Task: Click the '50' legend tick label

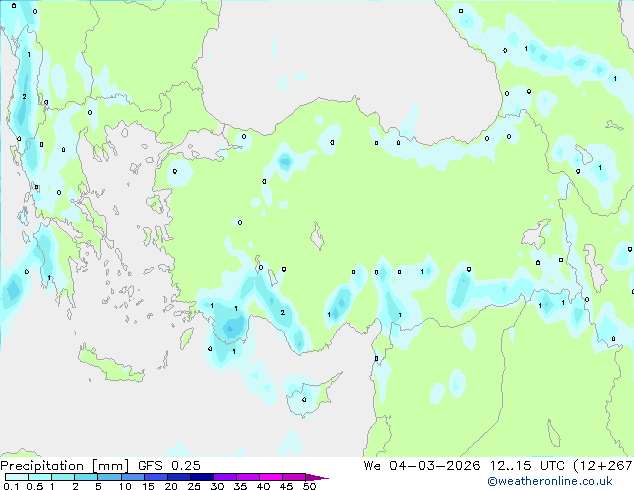Action: (x=309, y=486)
